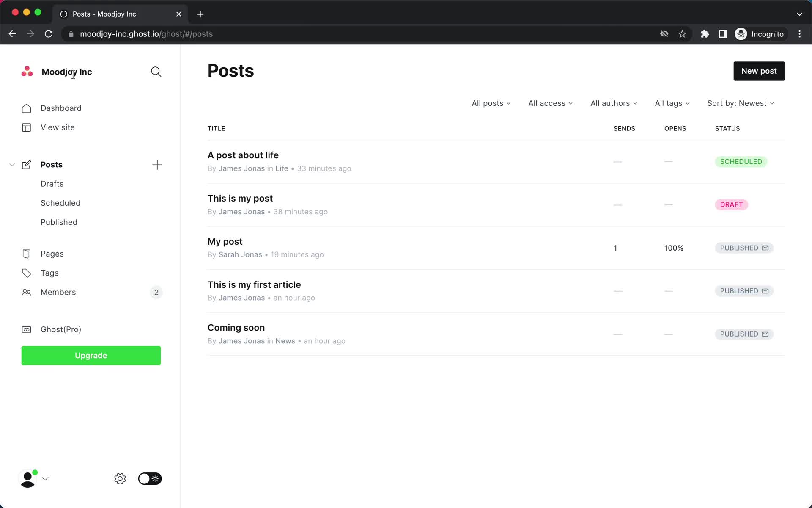Expand the All authors dropdown filter

613,103
